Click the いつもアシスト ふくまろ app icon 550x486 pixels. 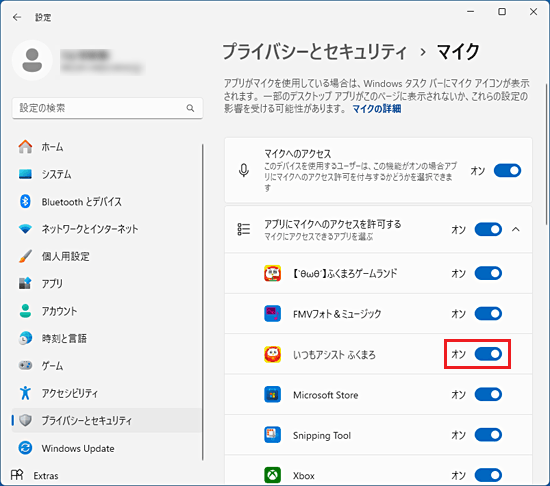[x=273, y=354]
